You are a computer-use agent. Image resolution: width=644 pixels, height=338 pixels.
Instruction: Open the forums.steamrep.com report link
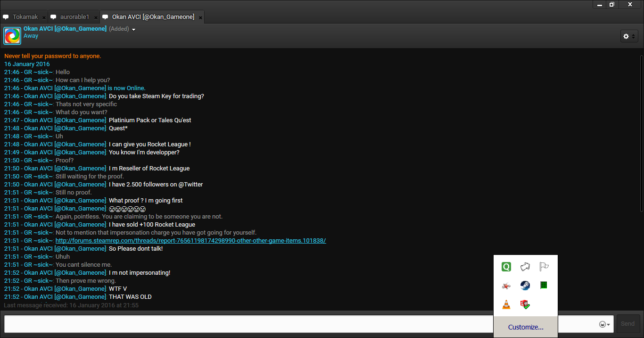pos(190,241)
